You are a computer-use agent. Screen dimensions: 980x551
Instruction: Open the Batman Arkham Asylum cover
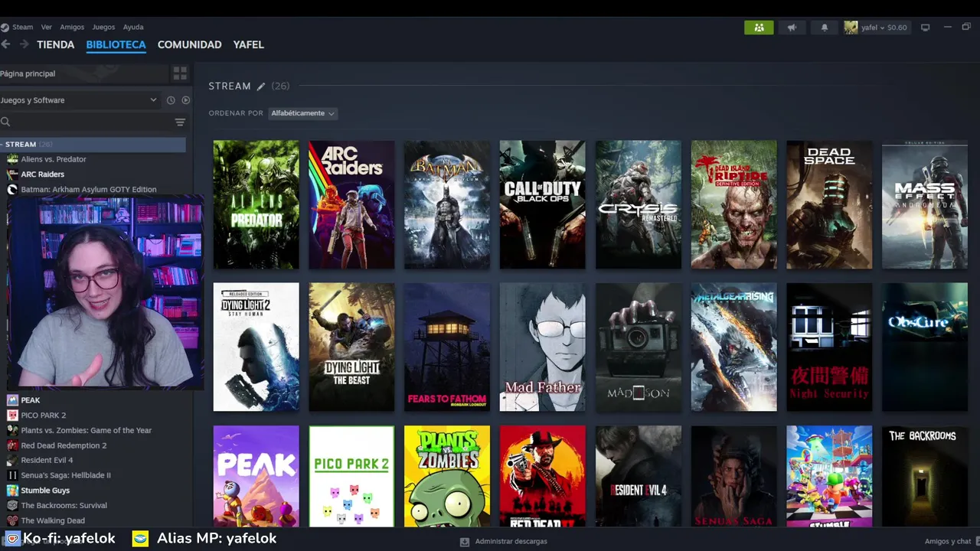coord(447,204)
